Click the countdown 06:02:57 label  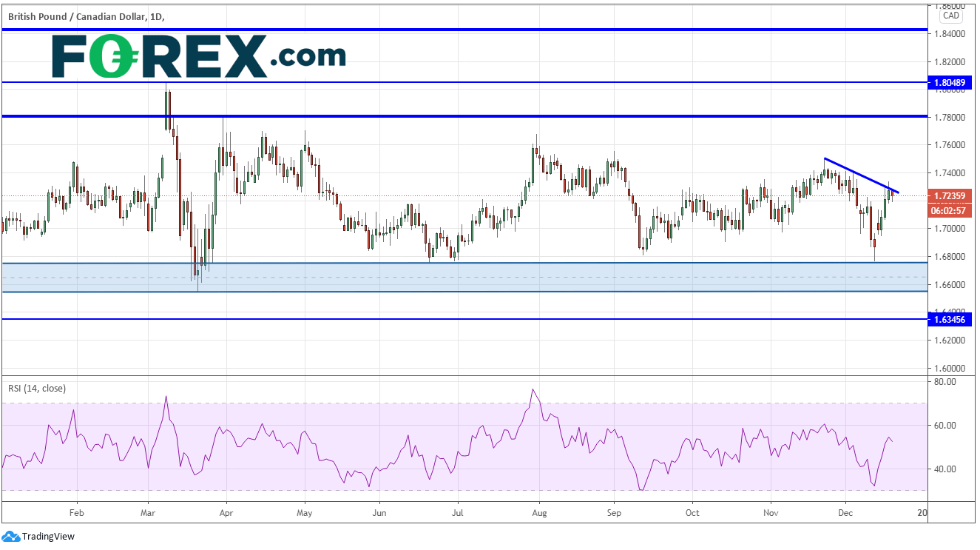coord(950,210)
